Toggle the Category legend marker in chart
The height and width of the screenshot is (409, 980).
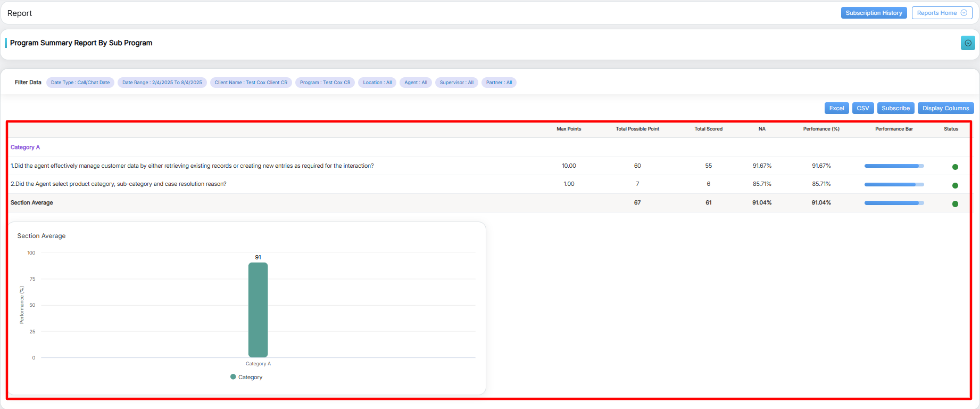pos(233,377)
